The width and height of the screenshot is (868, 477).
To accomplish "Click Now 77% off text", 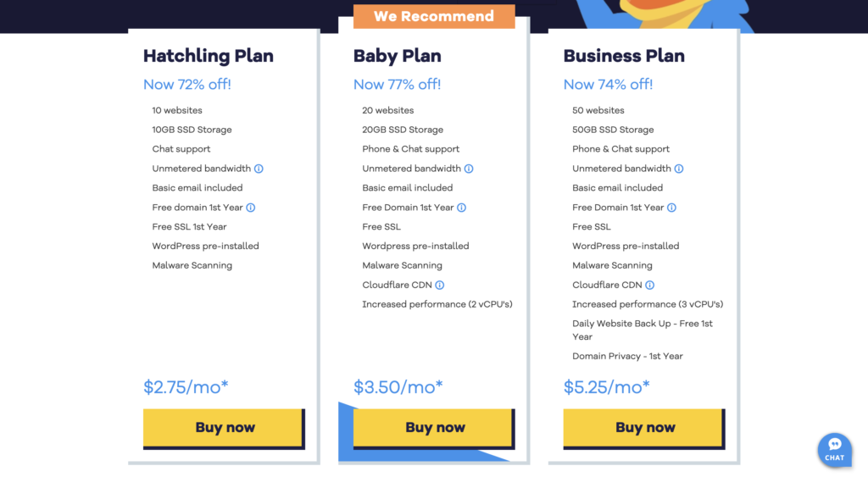I will click(397, 84).
